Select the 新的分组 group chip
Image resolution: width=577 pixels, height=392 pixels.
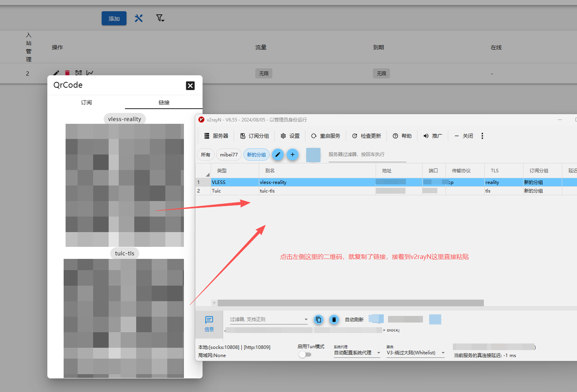pyautogui.click(x=256, y=154)
